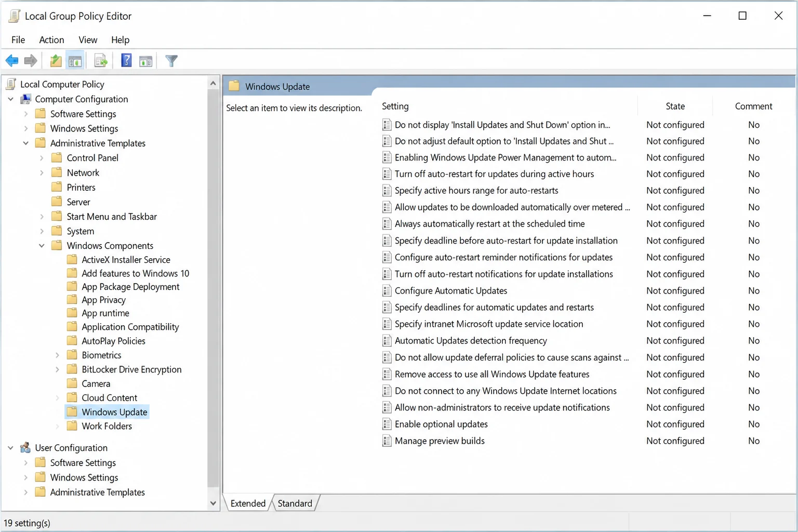The image size is (798, 532).
Task: Click tree pane scrollbar down arrow
Action: pos(213,503)
